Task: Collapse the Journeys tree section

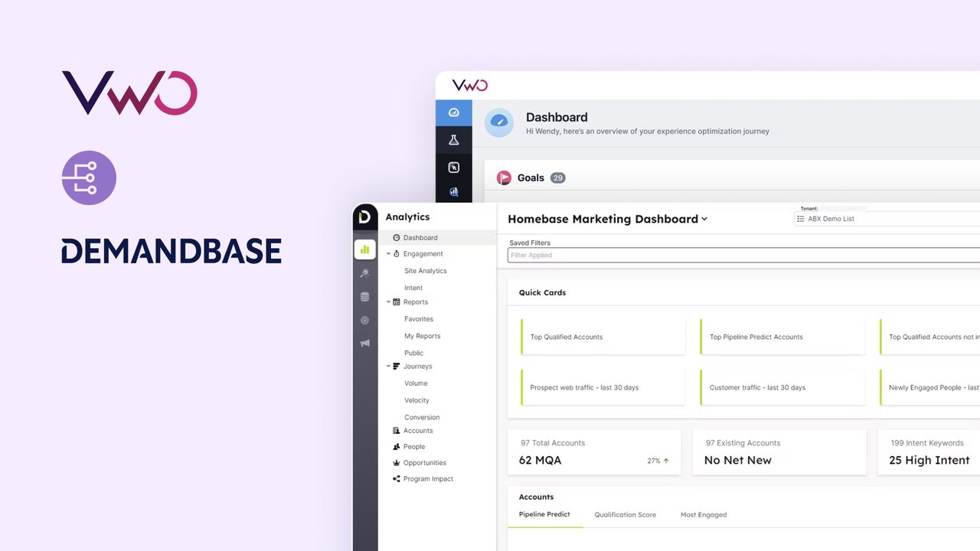Action: pyautogui.click(x=388, y=367)
